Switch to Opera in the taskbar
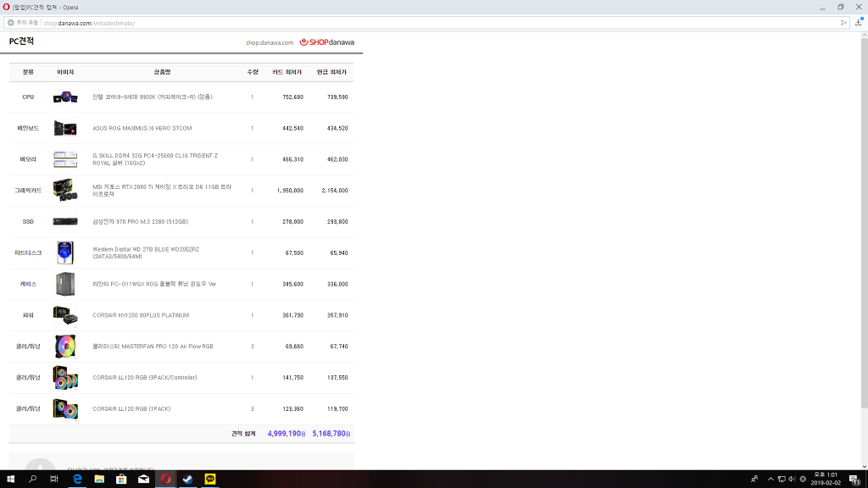This screenshot has height=488, width=868. (165, 480)
